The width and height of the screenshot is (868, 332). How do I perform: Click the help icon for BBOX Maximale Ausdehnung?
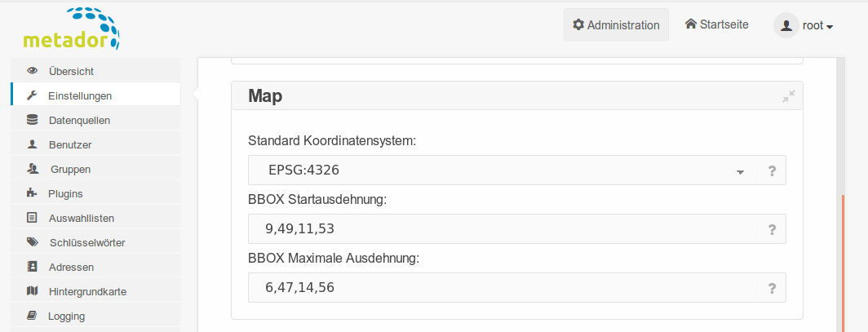pyautogui.click(x=772, y=288)
